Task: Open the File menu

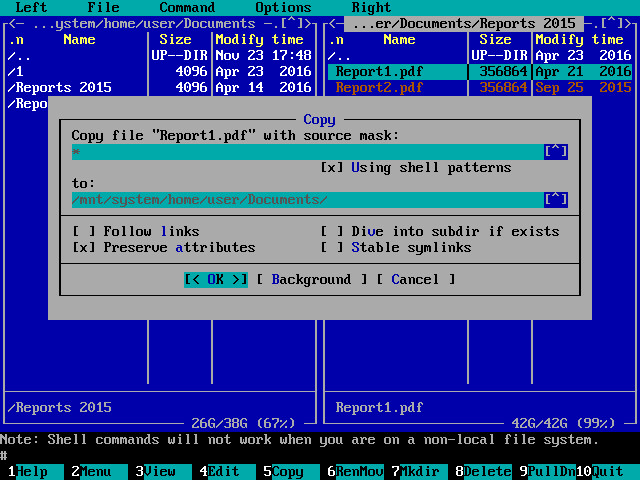Action: click(x=103, y=7)
